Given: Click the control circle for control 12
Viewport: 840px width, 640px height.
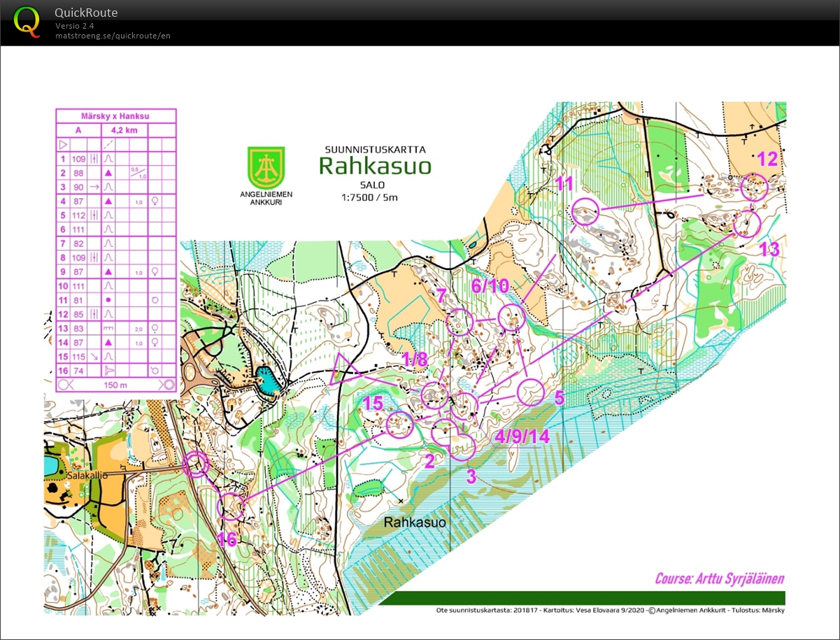Looking at the screenshot, I should coord(754,187).
